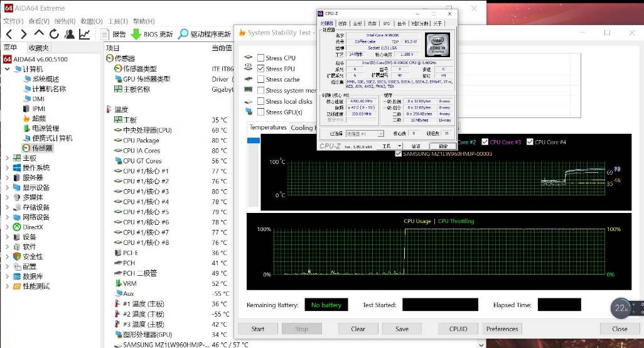Switch to the 内存 tab in CPU-Z
The width and height of the screenshot is (644, 348).
click(372, 23)
